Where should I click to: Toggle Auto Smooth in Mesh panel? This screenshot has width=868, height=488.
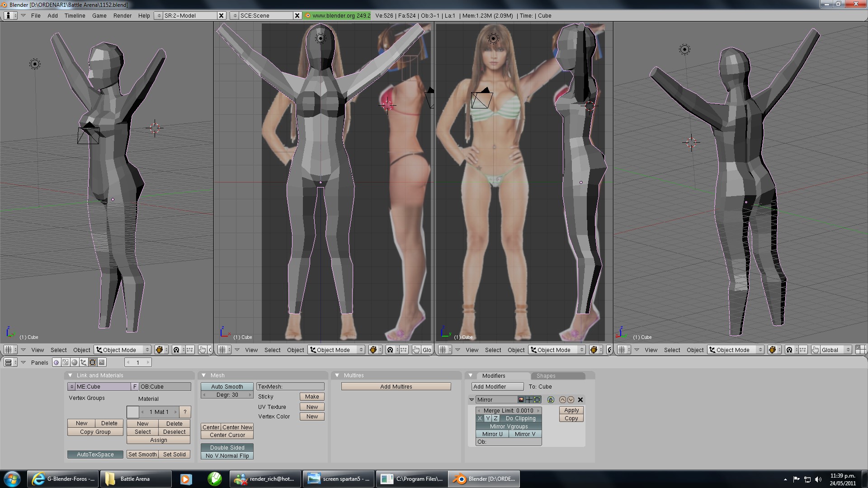pyautogui.click(x=227, y=387)
